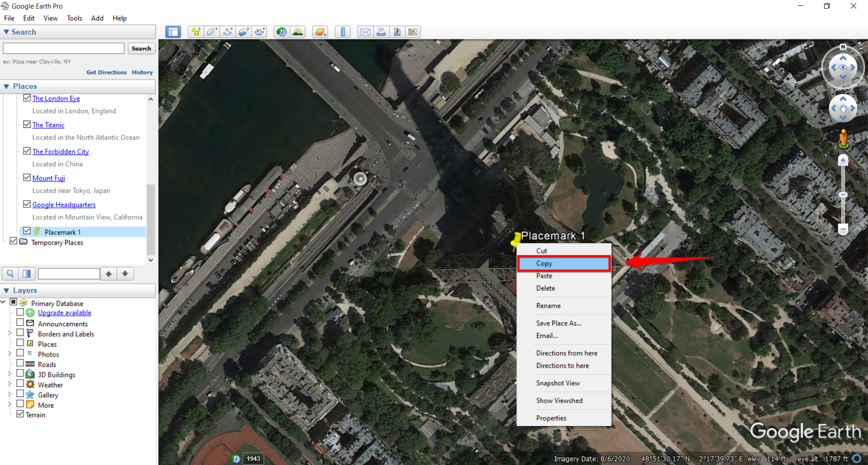Image resolution: width=868 pixels, height=465 pixels.
Task: Open the File menu
Action: tap(9, 18)
